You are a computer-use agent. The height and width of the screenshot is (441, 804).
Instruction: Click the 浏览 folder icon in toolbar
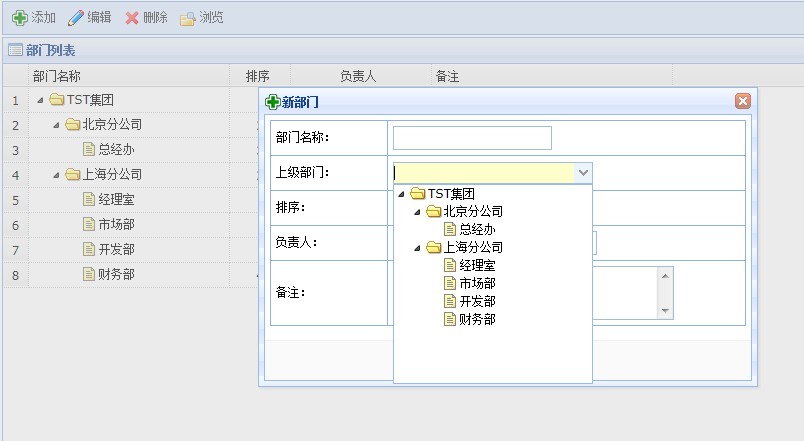(188, 18)
